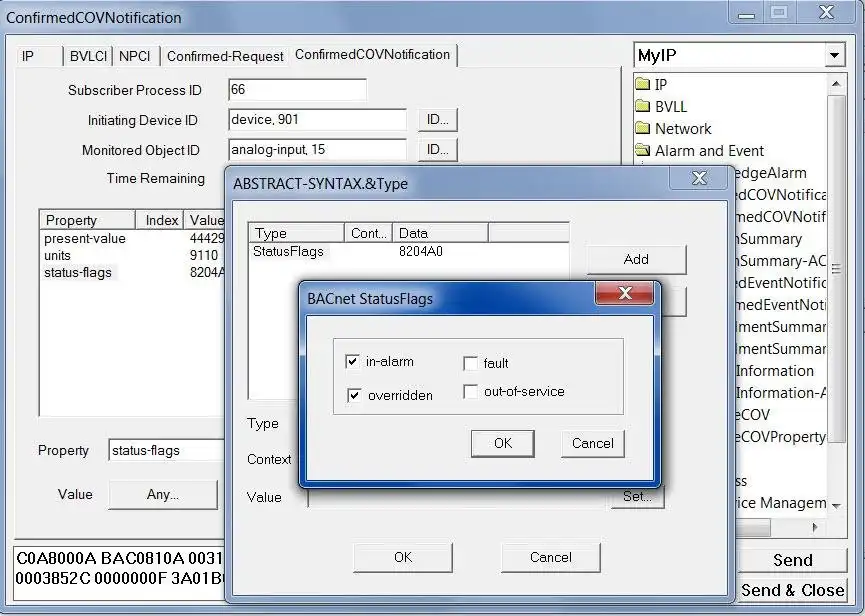
Task: Click Cancel in ABSTRACT-SYNTAX.&Type dialog
Action: [x=551, y=557]
